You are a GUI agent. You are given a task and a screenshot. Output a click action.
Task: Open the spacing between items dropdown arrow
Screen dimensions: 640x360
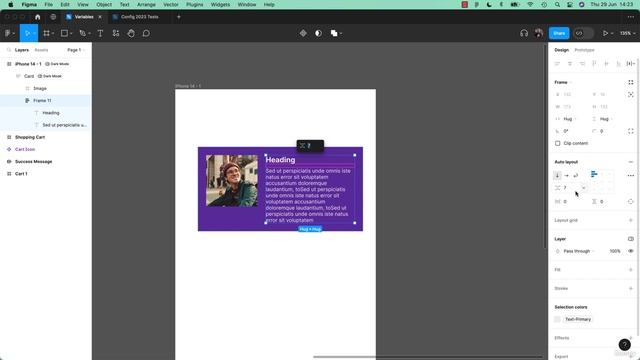click(x=584, y=188)
